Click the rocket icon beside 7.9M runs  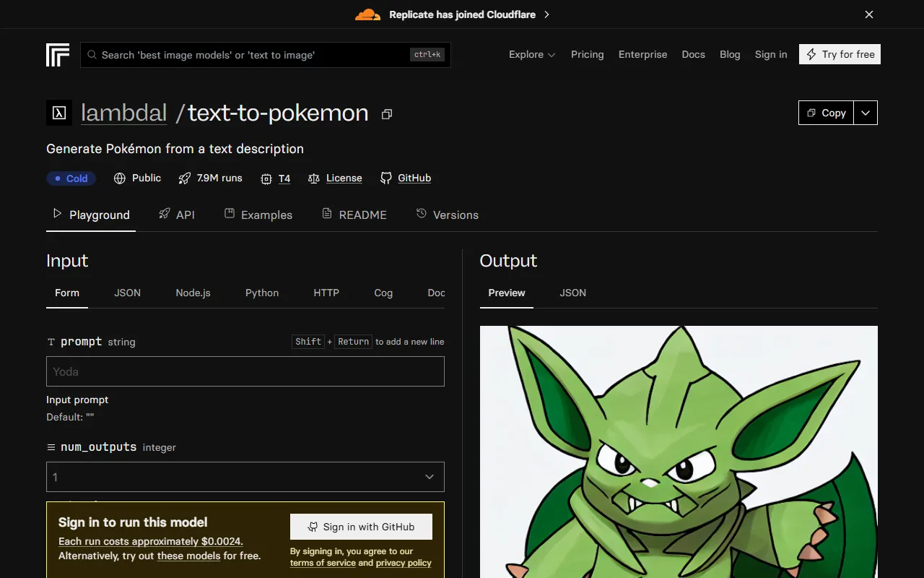(185, 178)
